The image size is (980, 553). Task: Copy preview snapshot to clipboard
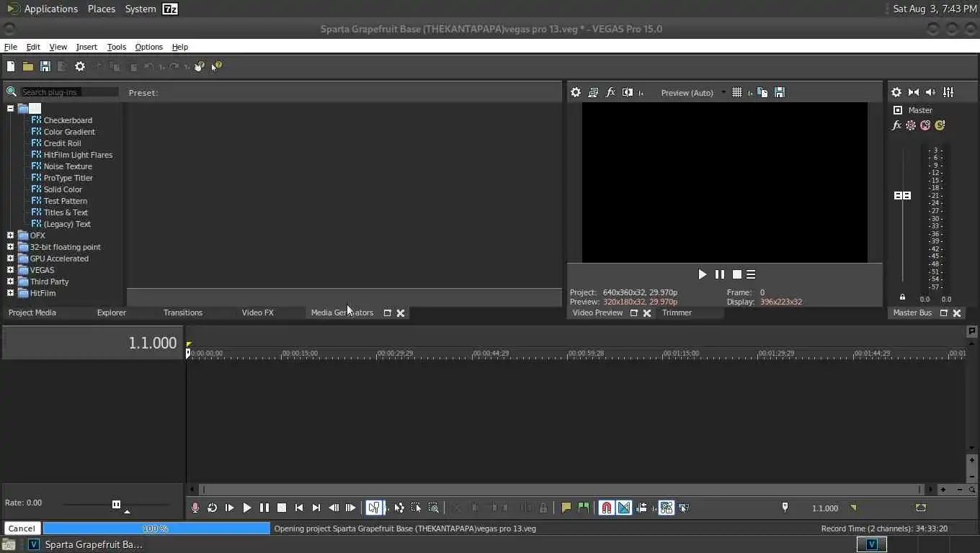(762, 92)
